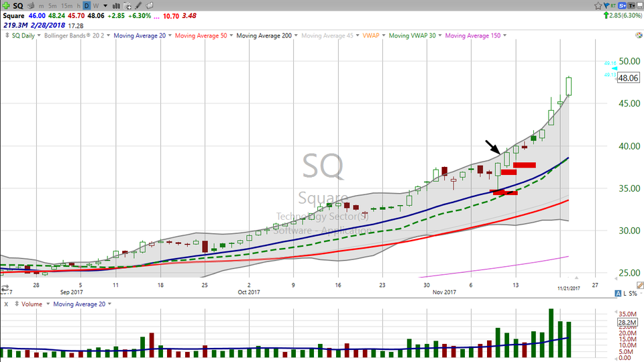Open the Moving Average 20 menu in price pane
This screenshot has width=644, height=362.
[x=142, y=36]
